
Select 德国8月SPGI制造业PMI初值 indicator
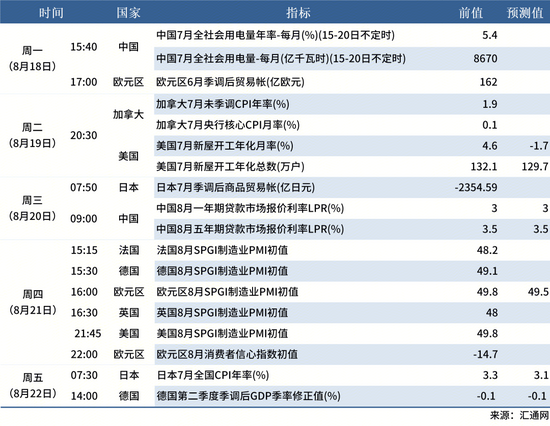click(222, 271)
